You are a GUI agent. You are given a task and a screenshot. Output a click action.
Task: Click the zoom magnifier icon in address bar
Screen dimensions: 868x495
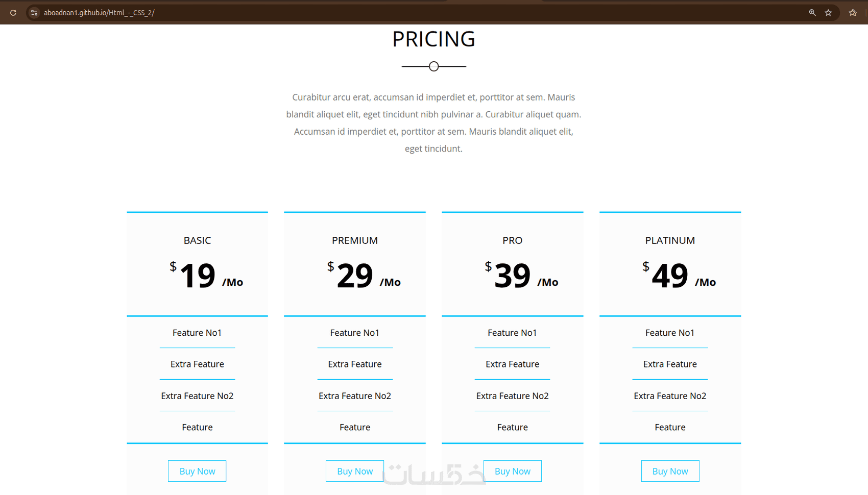812,13
